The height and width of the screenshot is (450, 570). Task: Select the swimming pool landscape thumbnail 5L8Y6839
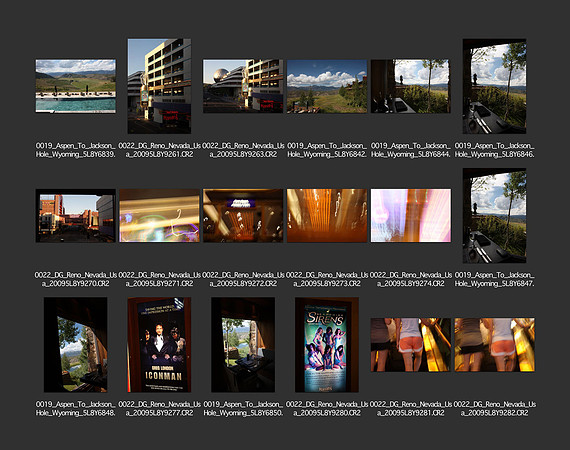click(76, 86)
